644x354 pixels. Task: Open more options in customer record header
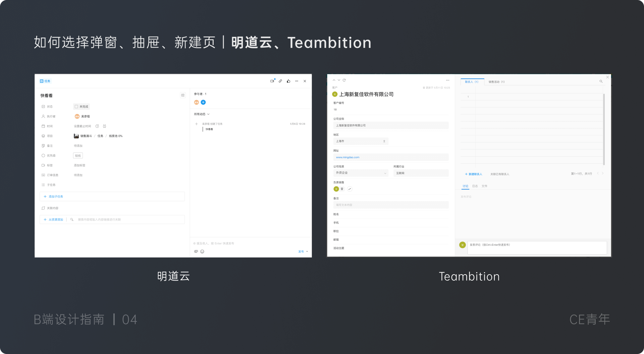(x=447, y=80)
